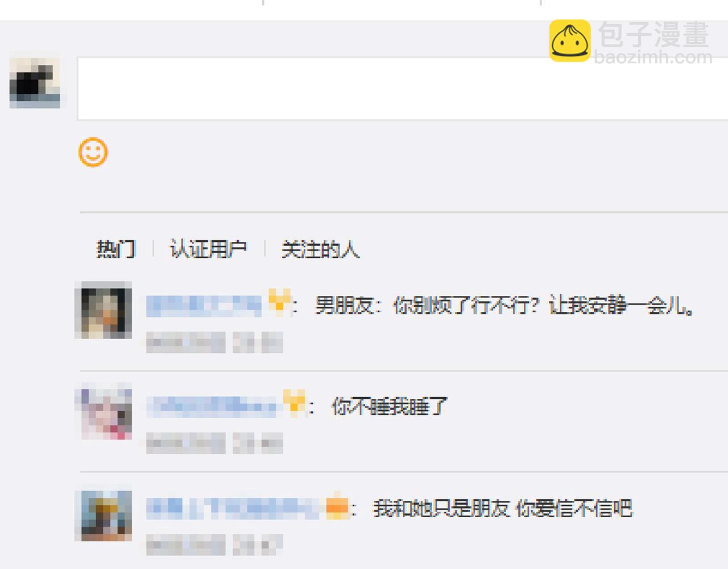The image size is (728, 569).
Task: Click crown badge next to first username
Action: [x=279, y=302]
